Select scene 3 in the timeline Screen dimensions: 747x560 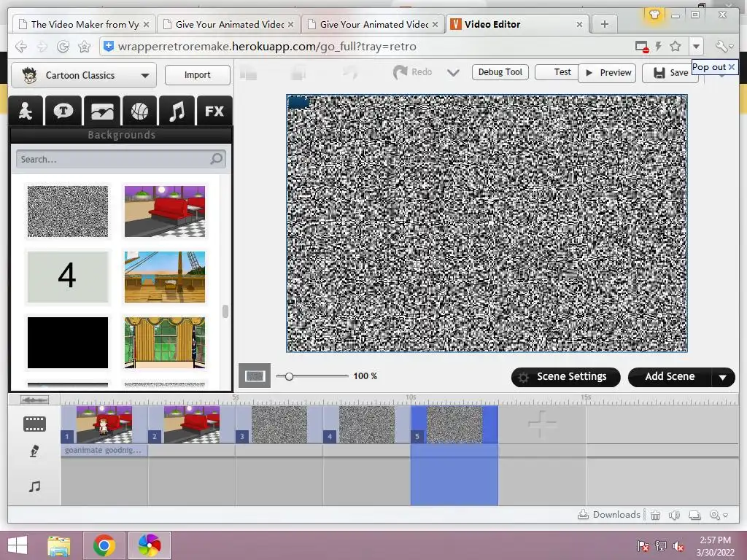click(x=279, y=424)
